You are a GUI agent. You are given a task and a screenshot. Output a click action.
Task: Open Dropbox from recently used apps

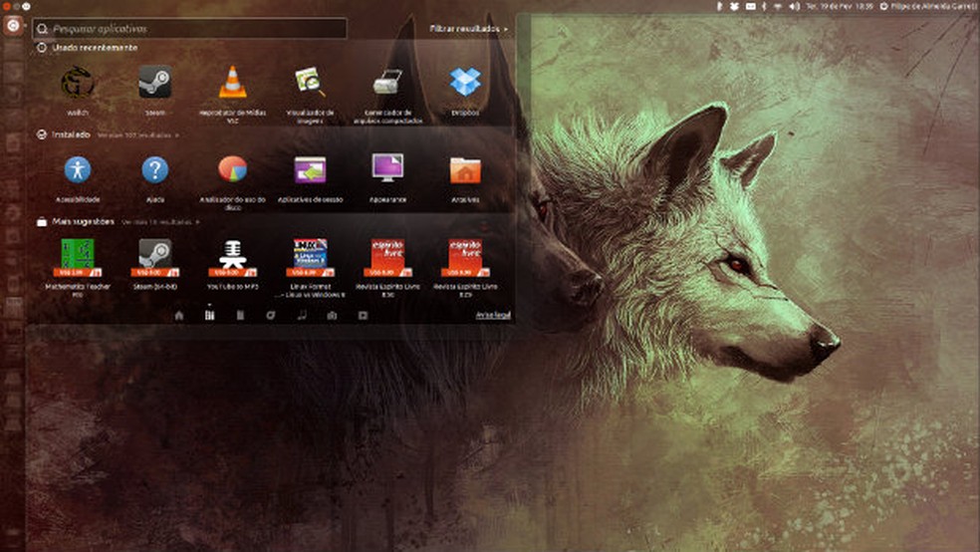tap(464, 83)
